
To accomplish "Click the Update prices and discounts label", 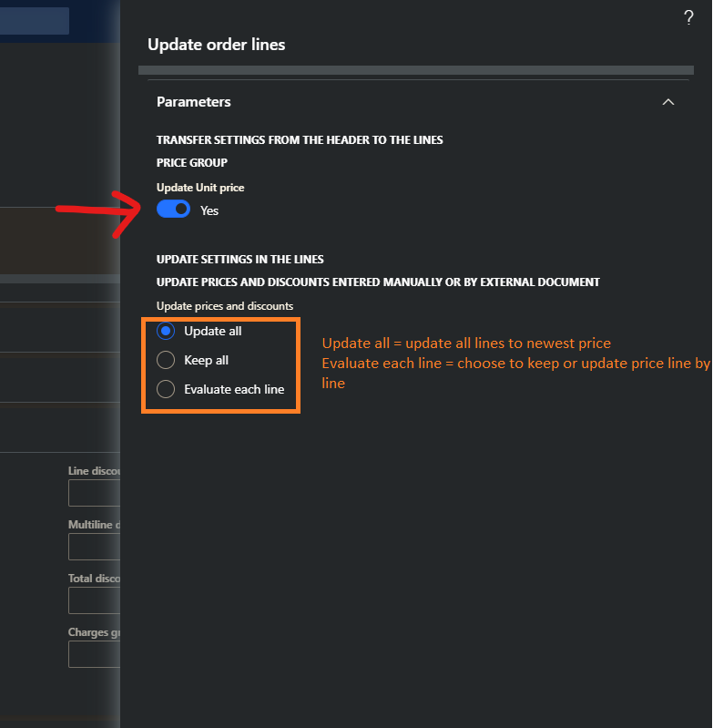I will pyautogui.click(x=225, y=306).
